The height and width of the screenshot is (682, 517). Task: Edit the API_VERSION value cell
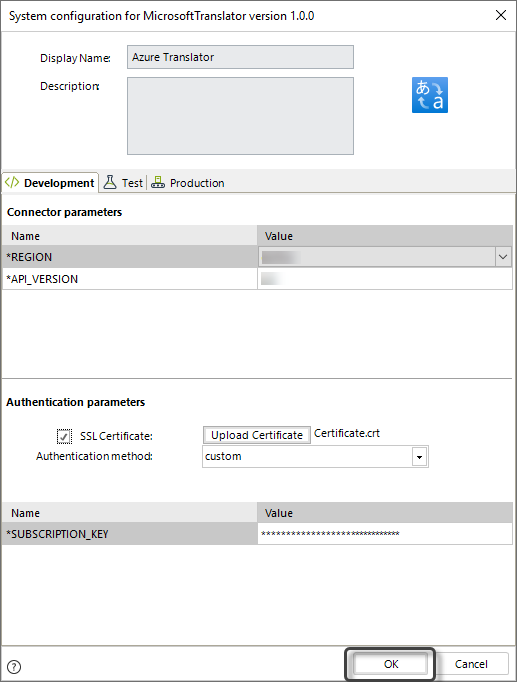tap(385, 279)
